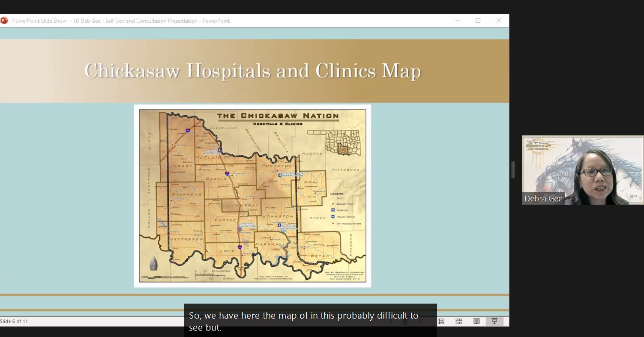The height and width of the screenshot is (337, 644).
Task: Click the Chickasaw Hospitals and Clinics Map title
Action: click(x=253, y=71)
